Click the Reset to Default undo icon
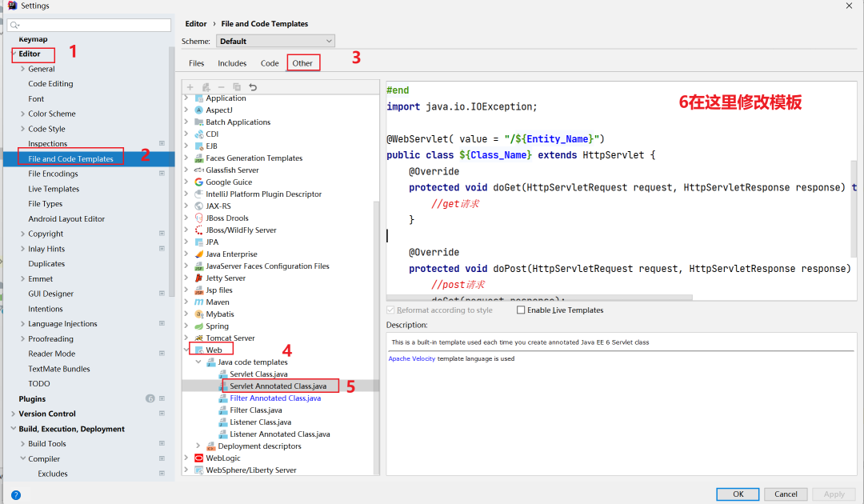 (x=253, y=86)
